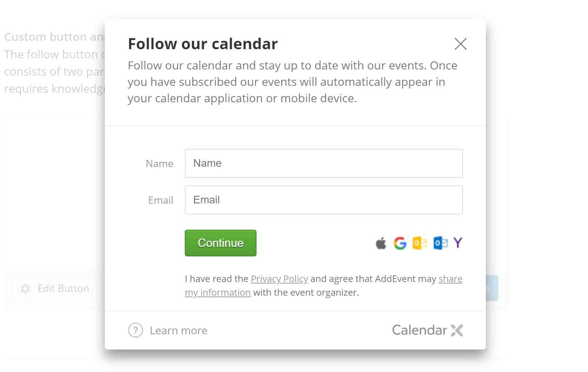
Task: Click the blue button hidden behind dialog
Action: click(x=492, y=288)
